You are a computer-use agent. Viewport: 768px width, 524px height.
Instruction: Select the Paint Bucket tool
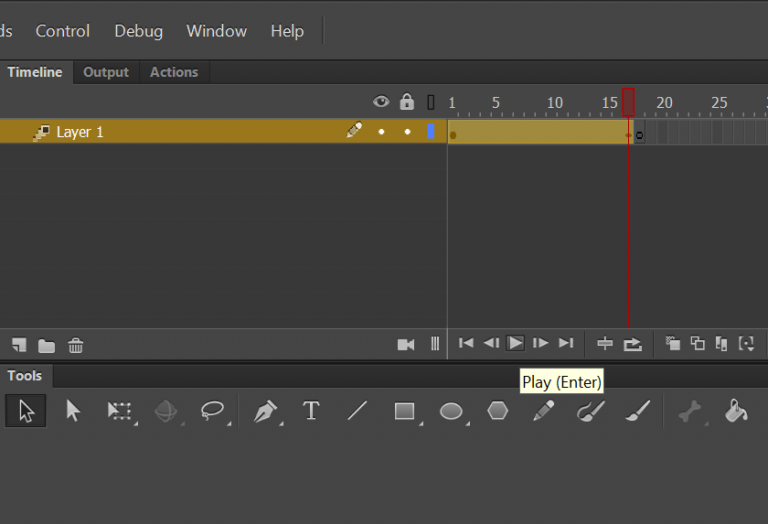pyautogui.click(x=735, y=411)
